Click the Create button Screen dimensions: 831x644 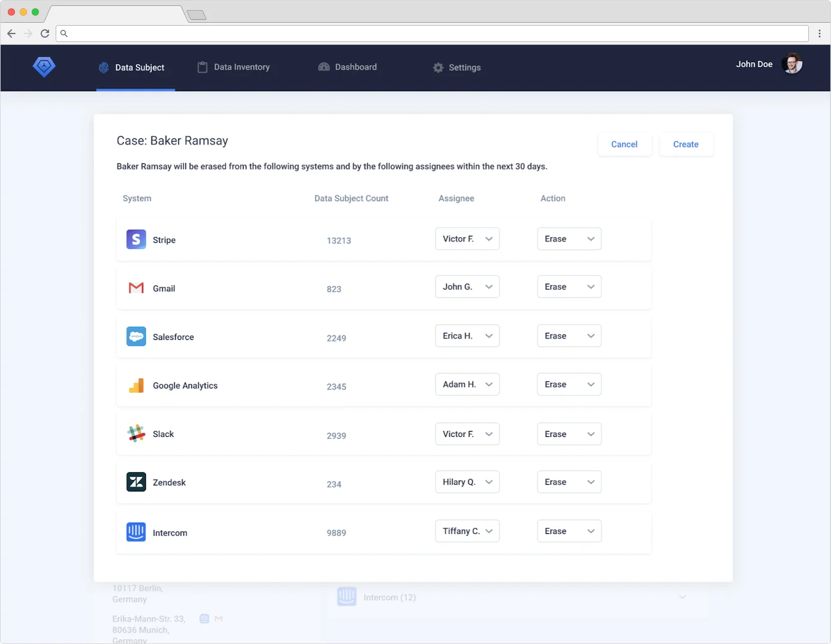click(x=686, y=144)
